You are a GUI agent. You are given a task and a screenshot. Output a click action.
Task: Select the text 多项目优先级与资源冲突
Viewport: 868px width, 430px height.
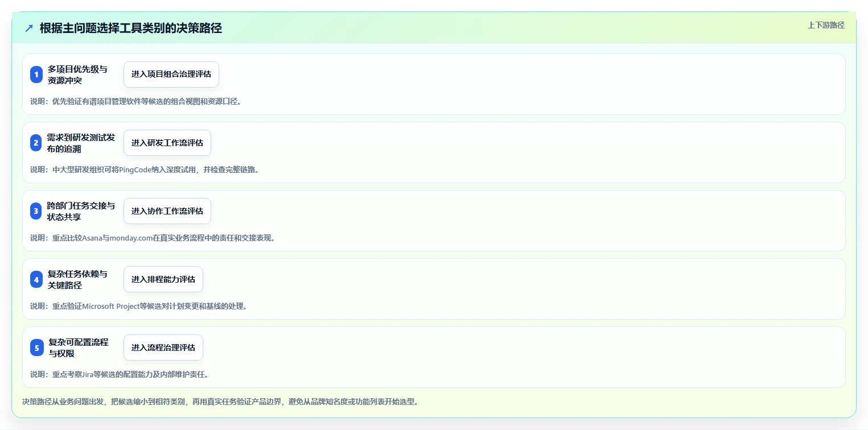(x=77, y=75)
